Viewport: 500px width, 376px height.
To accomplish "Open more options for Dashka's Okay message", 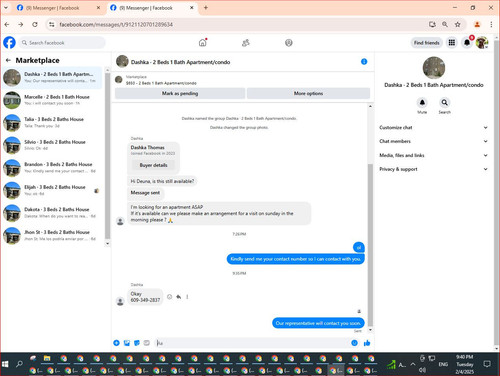I will point(187,297).
